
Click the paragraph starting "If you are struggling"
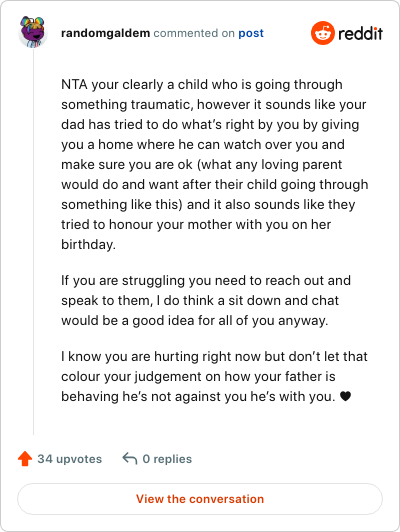[x=206, y=301]
